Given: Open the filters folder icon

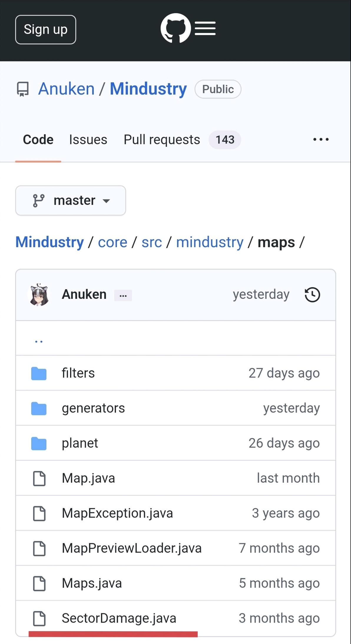Looking at the screenshot, I should click(x=39, y=373).
